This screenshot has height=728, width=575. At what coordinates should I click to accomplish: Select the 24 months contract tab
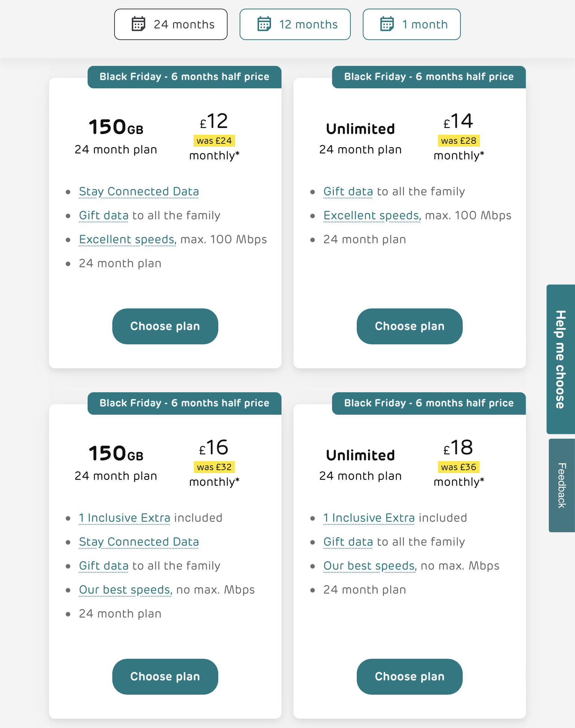point(171,24)
